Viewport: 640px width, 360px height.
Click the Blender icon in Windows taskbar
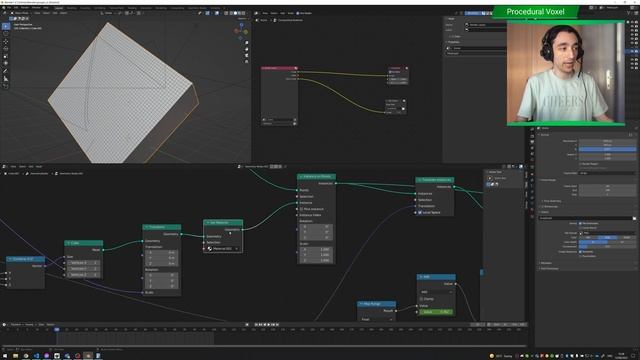(x=88, y=356)
